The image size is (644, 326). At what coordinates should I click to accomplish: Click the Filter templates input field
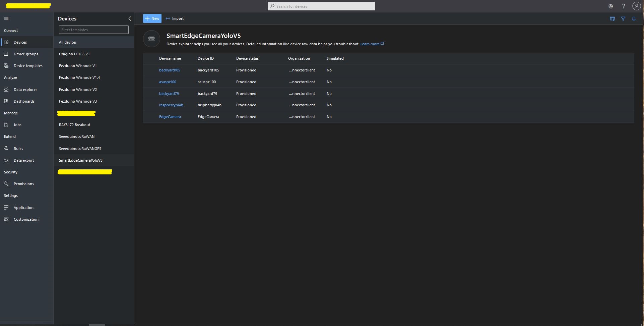tap(93, 30)
